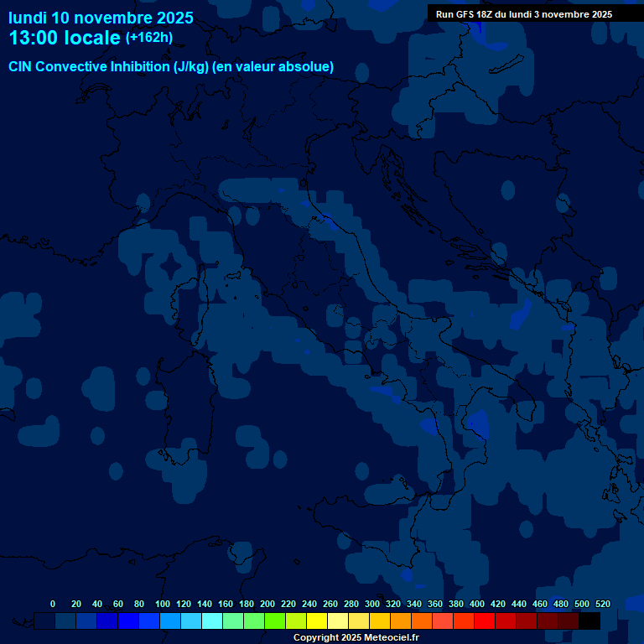Select the bright green legend swatch near 200
This screenshot has height=644, width=644.
275,621
